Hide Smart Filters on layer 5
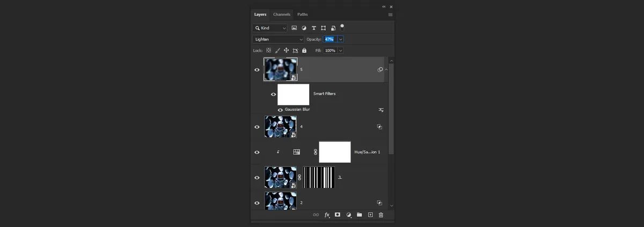The image size is (644, 227). pyautogui.click(x=273, y=94)
